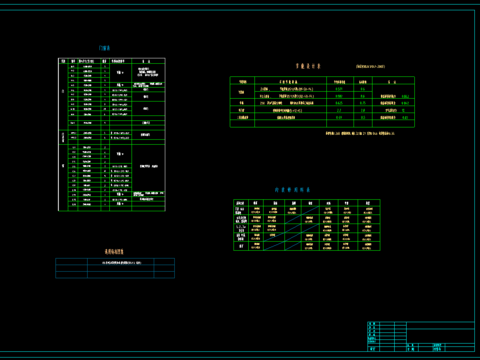Viewport: 480px width, 360px height.
Task: Click the empty last row of the bottom-left table
Action: pos(115,275)
